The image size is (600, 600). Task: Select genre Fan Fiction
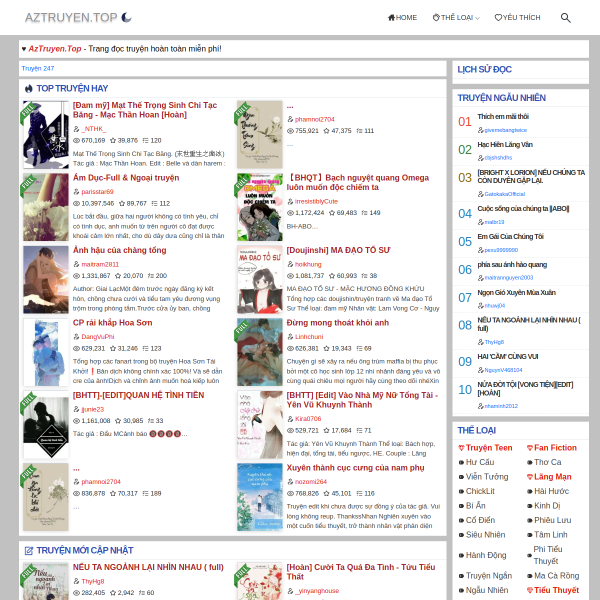pyautogui.click(x=555, y=448)
